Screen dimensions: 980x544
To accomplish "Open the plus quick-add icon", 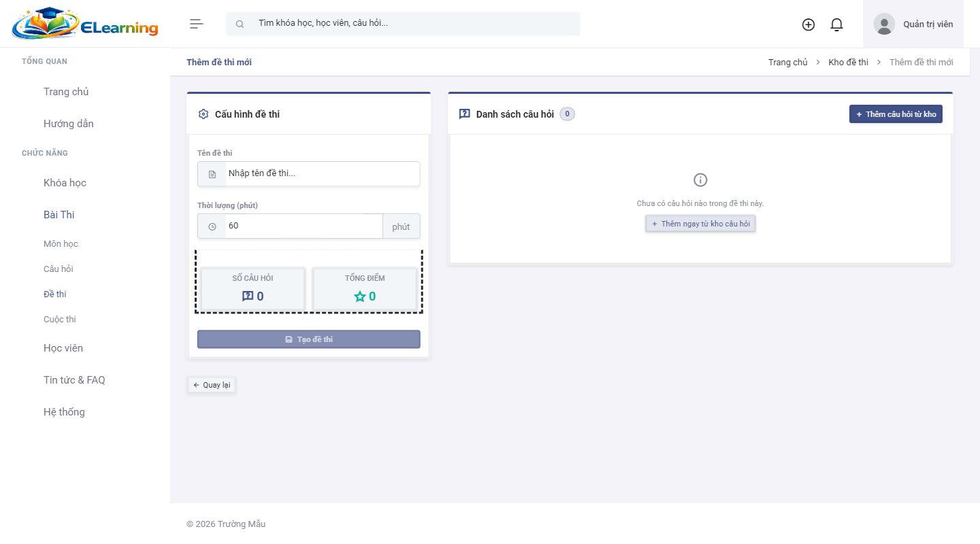I will point(808,24).
